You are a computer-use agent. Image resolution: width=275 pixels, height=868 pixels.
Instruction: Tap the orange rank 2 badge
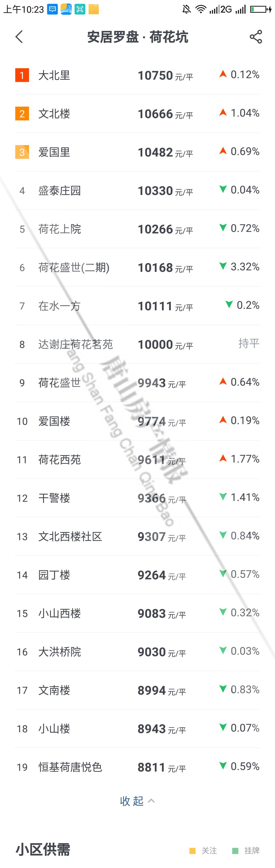22,114
